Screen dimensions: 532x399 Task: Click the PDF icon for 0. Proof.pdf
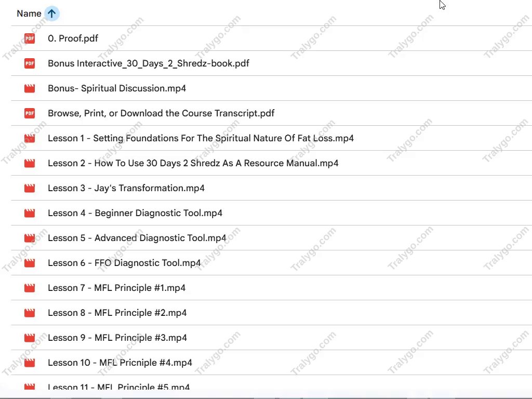point(30,38)
